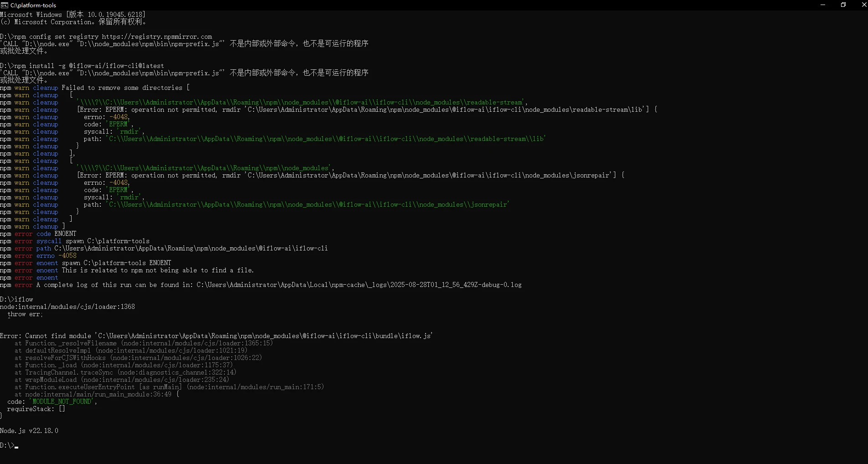Click the throw err line

tap(25, 314)
